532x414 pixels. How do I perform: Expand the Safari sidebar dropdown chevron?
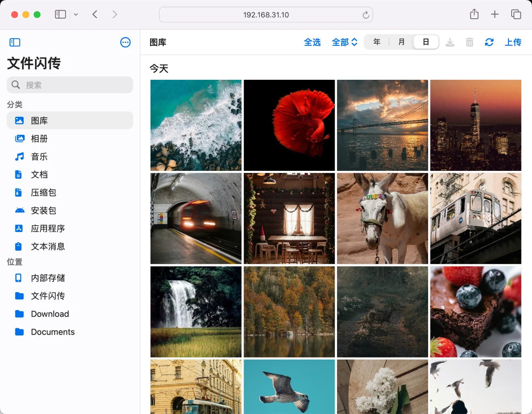[x=76, y=15]
